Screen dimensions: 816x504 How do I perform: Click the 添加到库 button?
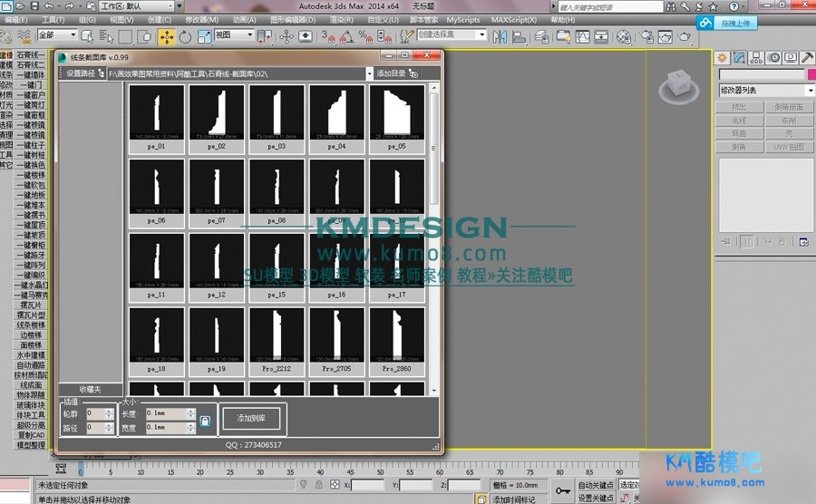coord(251,418)
